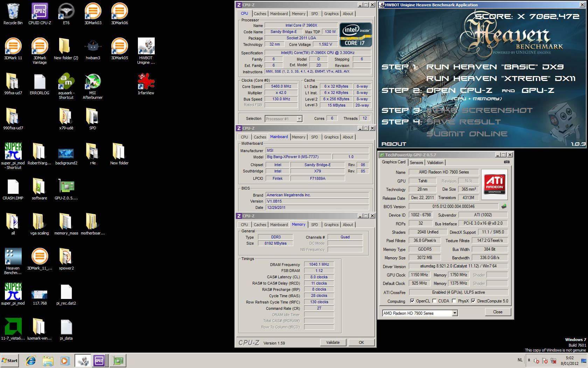Open the x79-udè folder
588x368 pixels.
66,119
